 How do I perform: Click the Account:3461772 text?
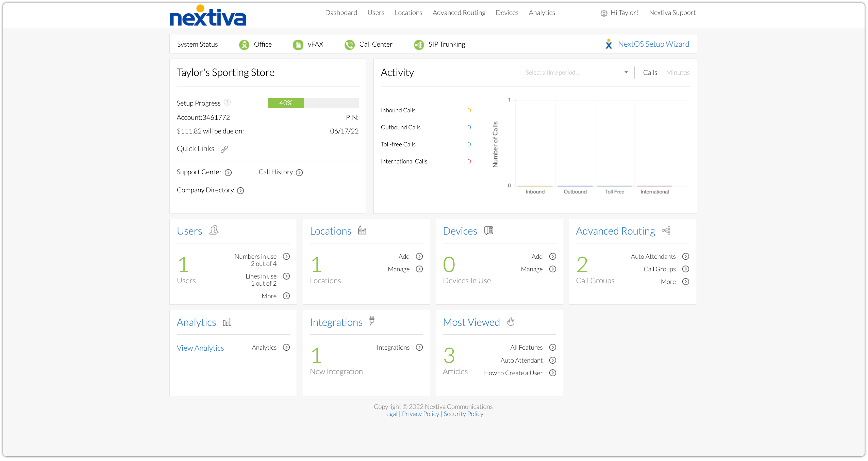click(x=203, y=117)
